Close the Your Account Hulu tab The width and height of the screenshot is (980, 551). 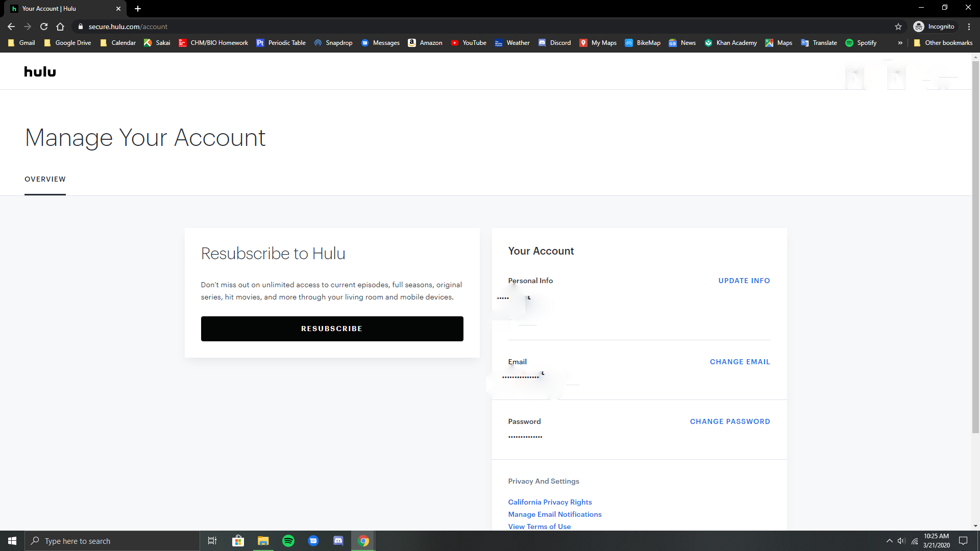click(118, 9)
